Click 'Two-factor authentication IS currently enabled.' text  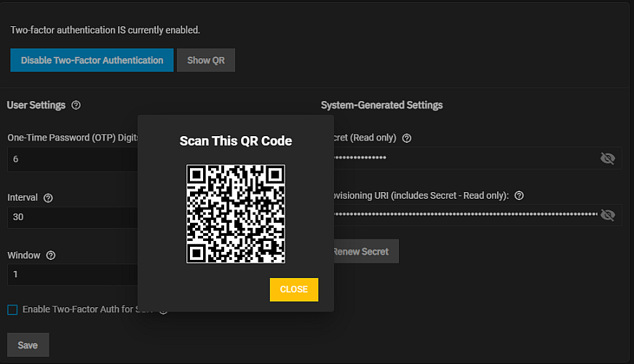point(105,30)
